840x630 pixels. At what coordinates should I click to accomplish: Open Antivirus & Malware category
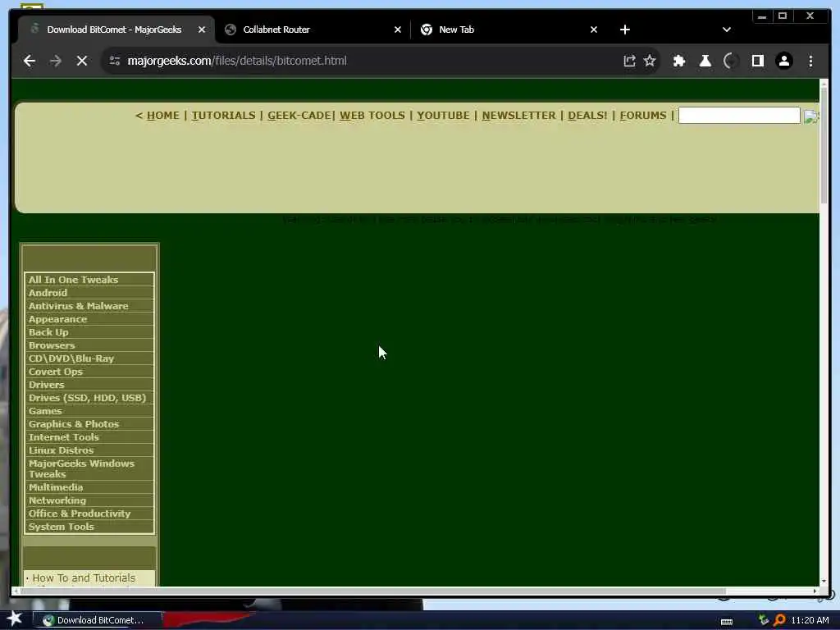[x=78, y=306]
